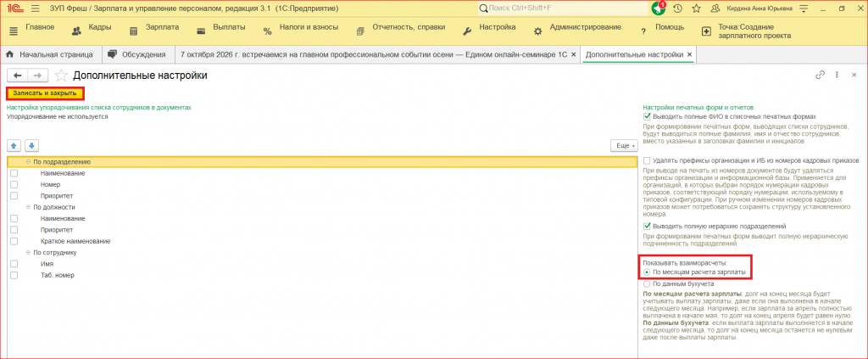Click the Обсуждения chat bubble icon
Screen dimensions: 868x359
point(113,54)
